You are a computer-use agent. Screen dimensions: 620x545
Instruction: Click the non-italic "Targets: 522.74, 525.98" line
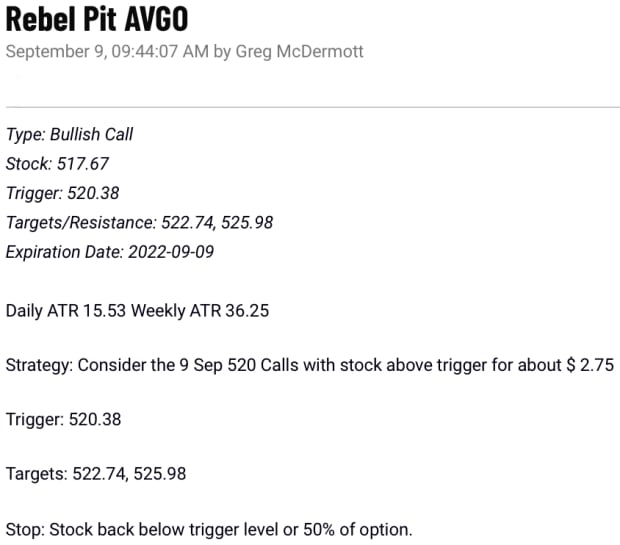pos(96,473)
